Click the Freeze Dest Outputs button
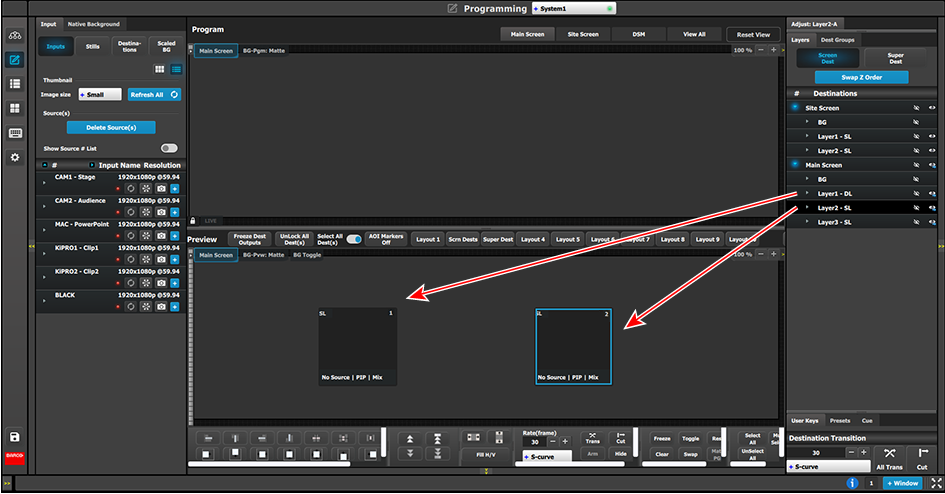The image size is (945, 494). point(250,239)
